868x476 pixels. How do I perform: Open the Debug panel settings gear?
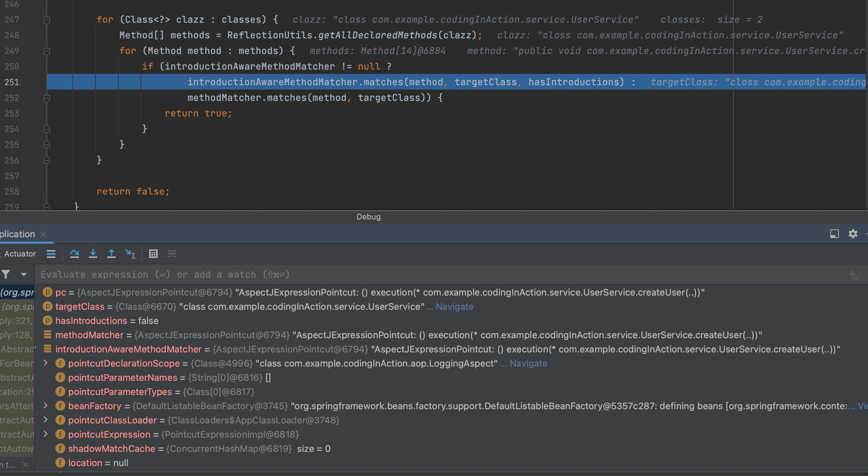[x=853, y=234]
